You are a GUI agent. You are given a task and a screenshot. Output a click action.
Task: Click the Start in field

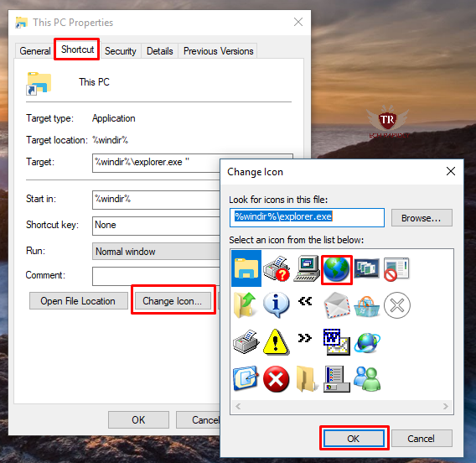(x=156, y=200)
